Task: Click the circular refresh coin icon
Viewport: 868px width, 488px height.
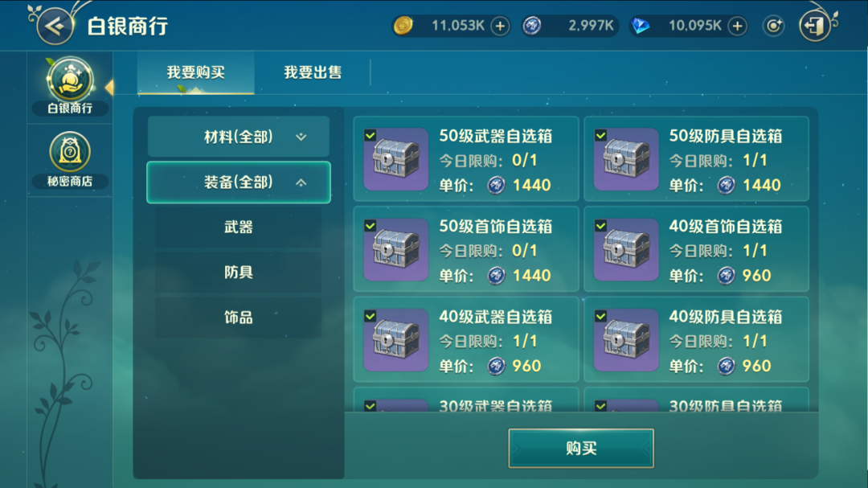Action: (773, 26)
